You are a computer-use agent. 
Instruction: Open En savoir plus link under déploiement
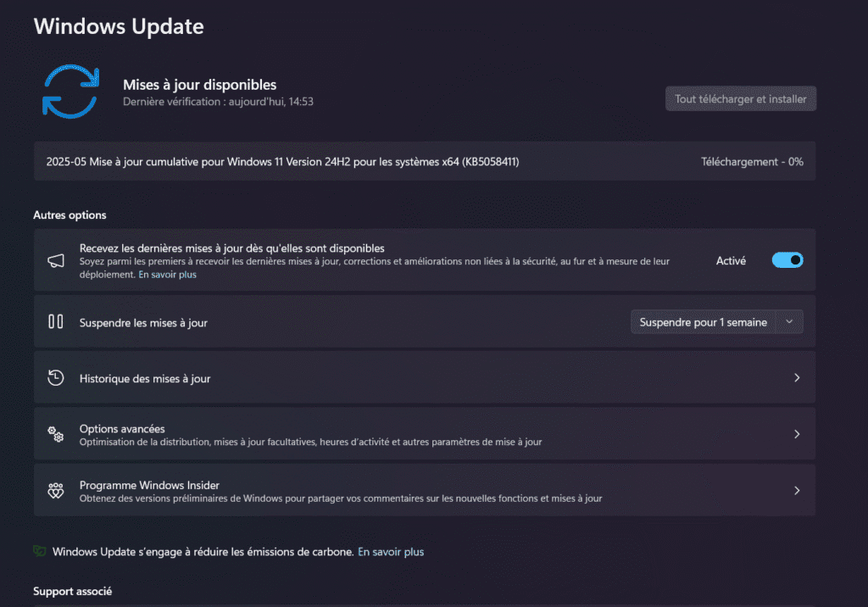[167, 275]
